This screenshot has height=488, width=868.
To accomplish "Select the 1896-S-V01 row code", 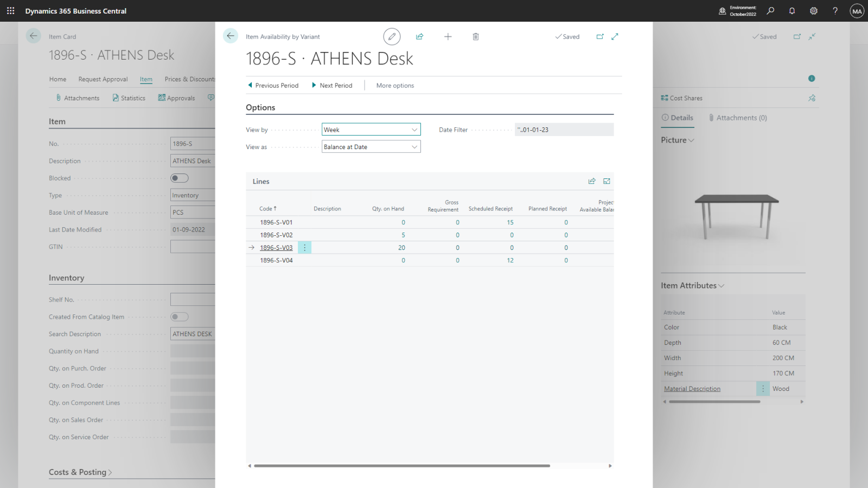I will point(276,222).
